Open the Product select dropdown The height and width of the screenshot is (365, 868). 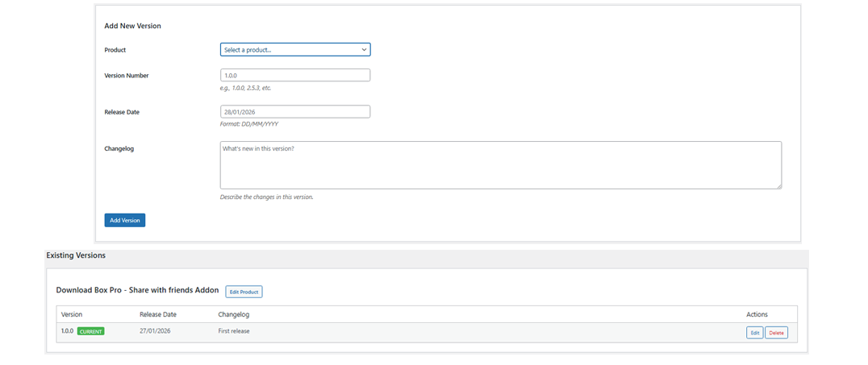[294, 50]
